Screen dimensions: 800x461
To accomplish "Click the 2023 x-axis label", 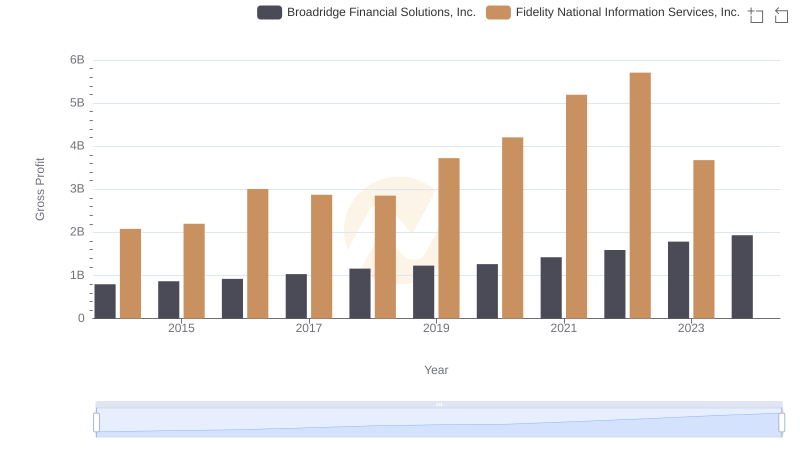I will tap(691, 328).
